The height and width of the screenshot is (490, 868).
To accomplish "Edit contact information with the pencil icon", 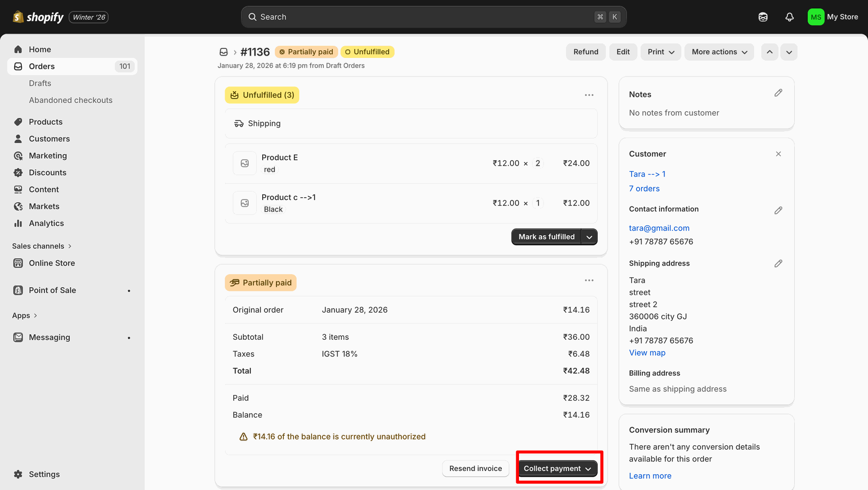I will click(778, 210).
